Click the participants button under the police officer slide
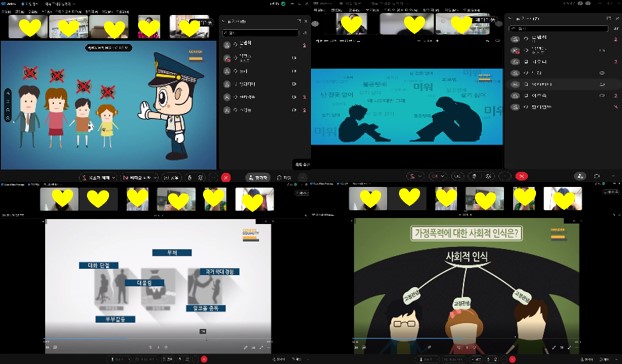 point(257,178)
